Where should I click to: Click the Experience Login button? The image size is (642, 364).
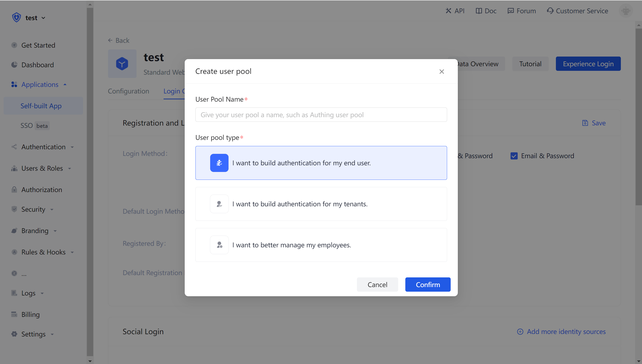point(588,64)
